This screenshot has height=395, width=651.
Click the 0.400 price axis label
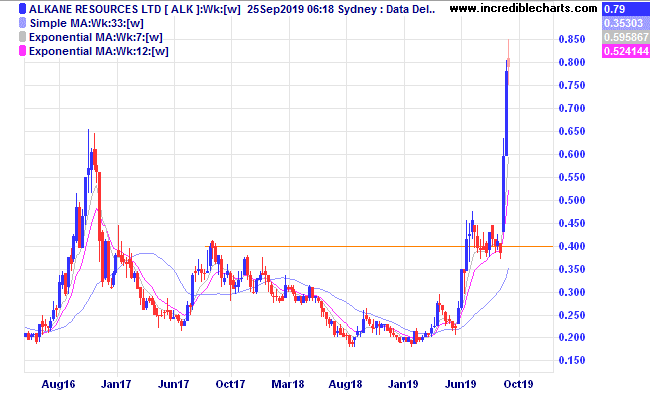point(572,246)
